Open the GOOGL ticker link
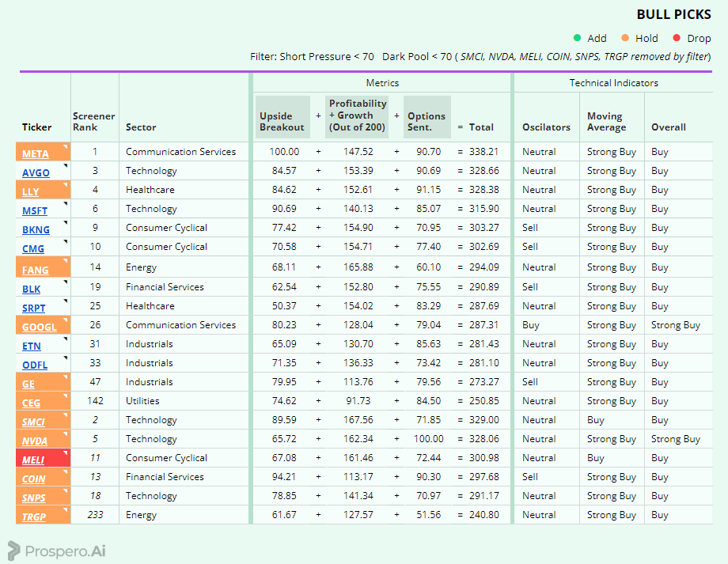Image resolution: width=728 pixels, height=564 pixels. pos(40,327)
